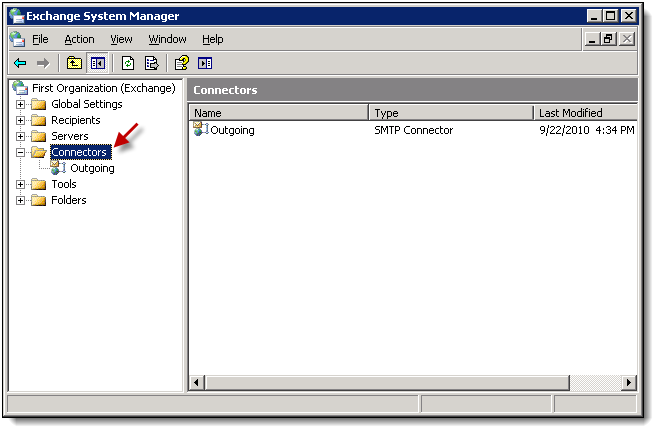
Task: Click the First Organization (Exchange) root icon
Action: pos(20,88)
